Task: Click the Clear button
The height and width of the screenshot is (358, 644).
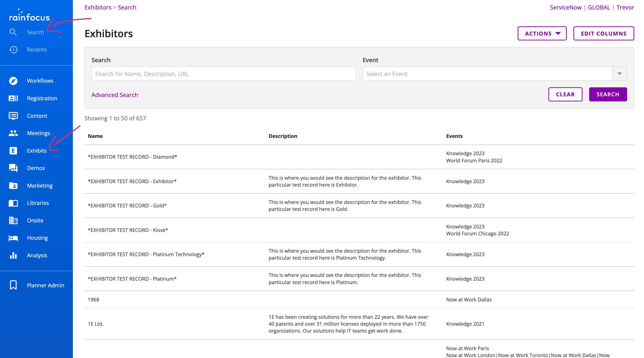Action: (x=565, y=94)
